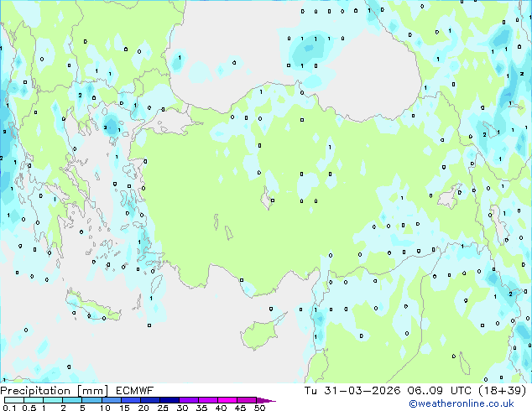The width and height of the screenshot is (532, 411).
Task: Select the 45–50 mm legend swatch
Action: pos(247,400)
